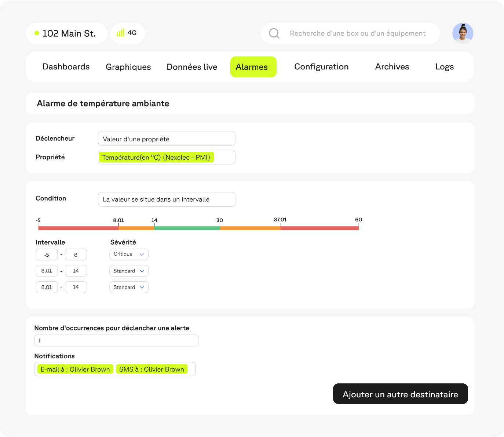Click the E-mail à : Olivier Brown notification chip
Viewport: 504px width, 437px height.
tap(75, 369)
